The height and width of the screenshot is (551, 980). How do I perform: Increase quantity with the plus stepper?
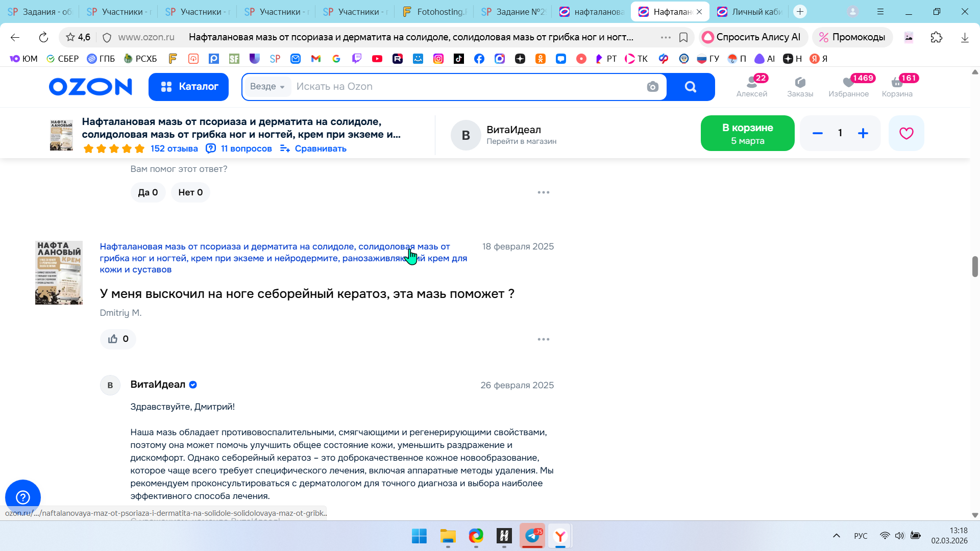coord(863,133)
